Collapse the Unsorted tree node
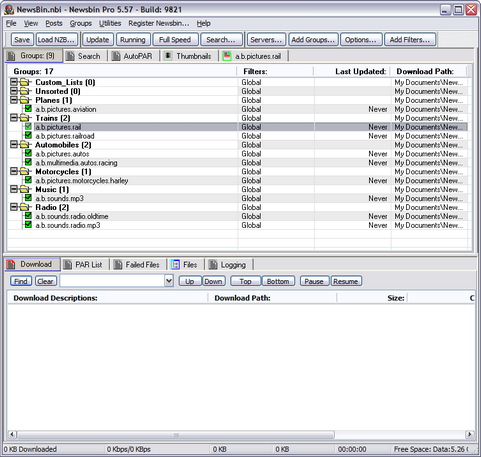 pos(14,91)
